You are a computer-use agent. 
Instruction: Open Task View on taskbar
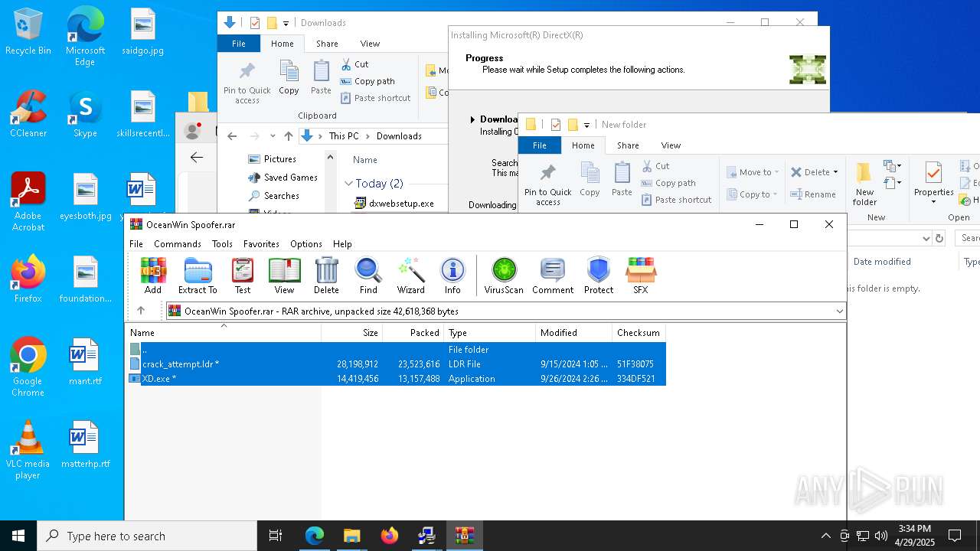[276, 536]
